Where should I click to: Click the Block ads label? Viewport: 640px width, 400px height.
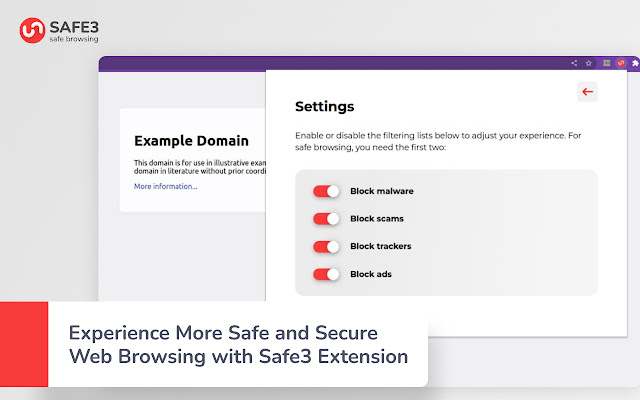(x=371, y=274)
